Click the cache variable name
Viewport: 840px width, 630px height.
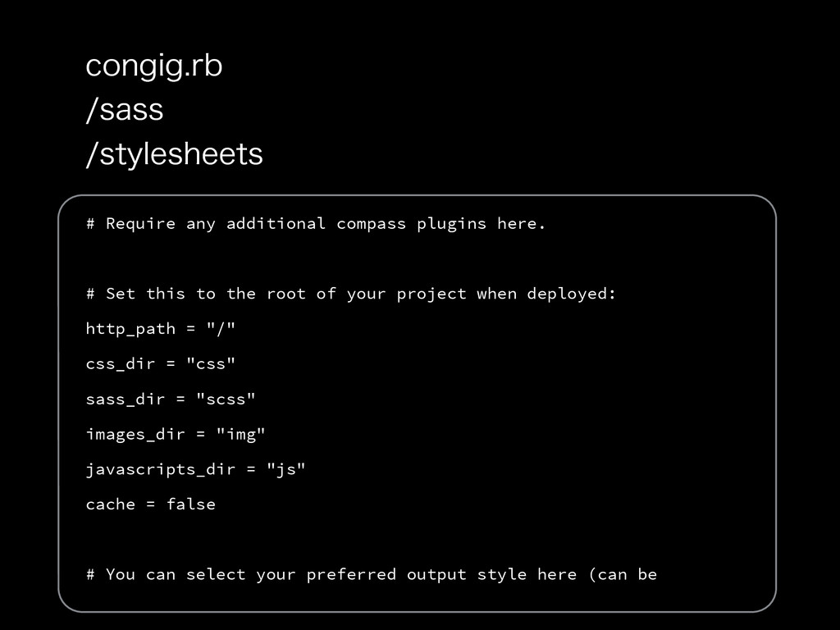[111, 504]
